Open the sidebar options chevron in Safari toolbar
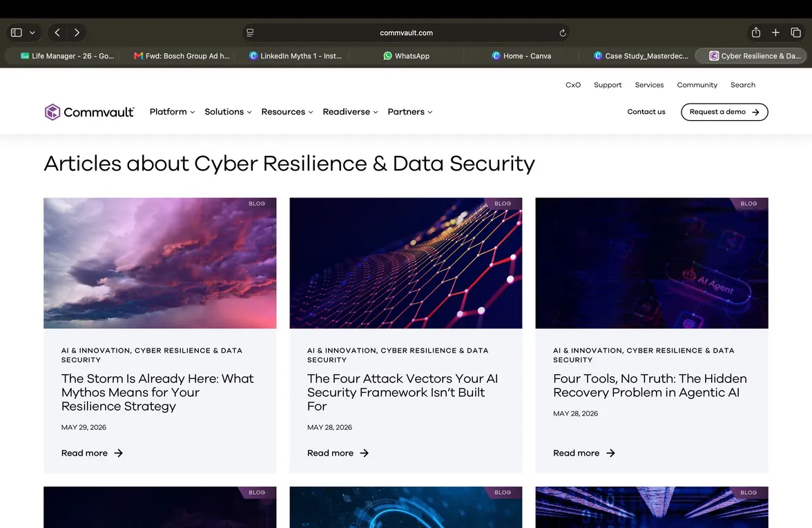812x528 pixels. (x=32, y=32)
